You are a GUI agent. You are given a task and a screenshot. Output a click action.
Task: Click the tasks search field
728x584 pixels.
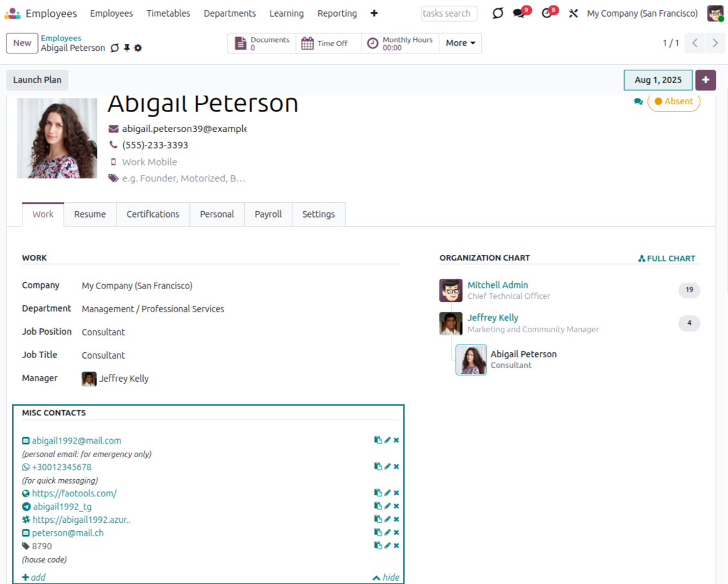click(448, 14)
